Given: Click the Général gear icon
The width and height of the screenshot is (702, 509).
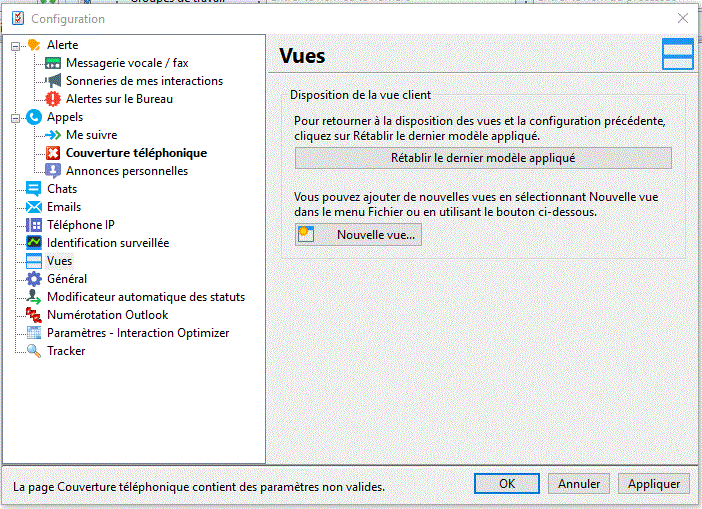Looking at the screenshot, I should click(x=34, y=279).
